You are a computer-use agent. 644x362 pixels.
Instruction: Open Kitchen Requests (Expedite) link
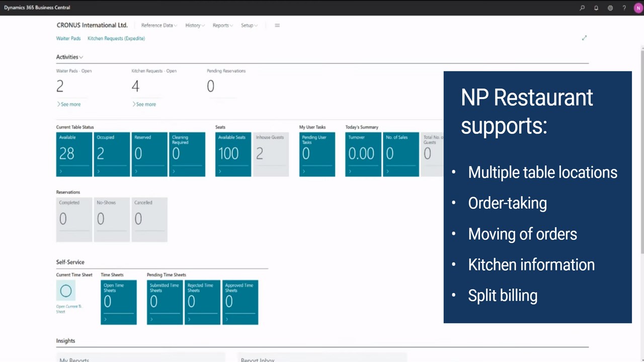tap(116, 38)
